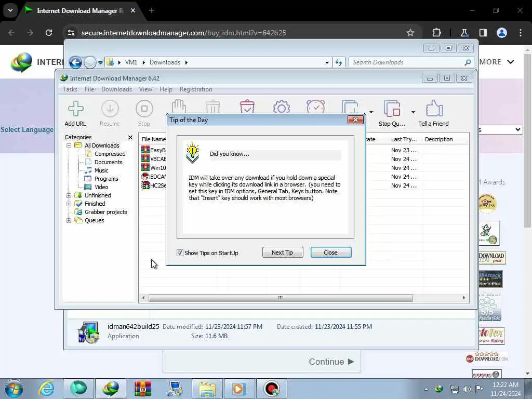The image size is (532, 399).
Task: Click the Continue button on the webpage
Action: (x=331, y=362)
